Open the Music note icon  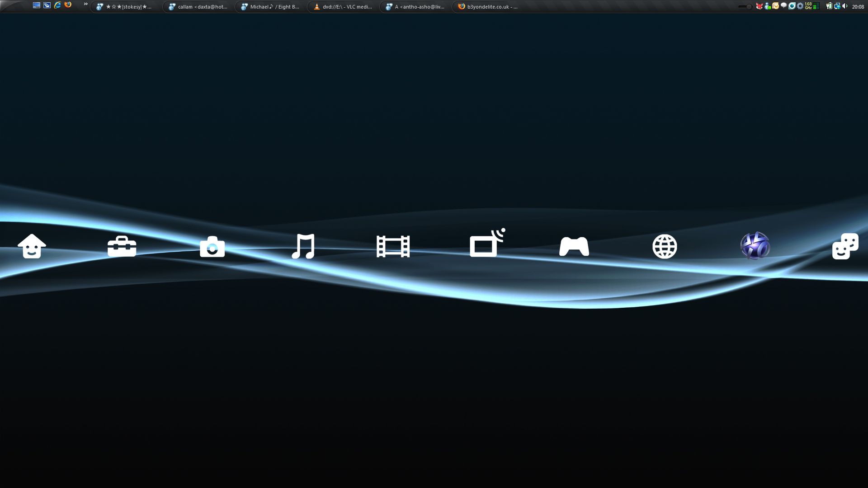[303, 246]
